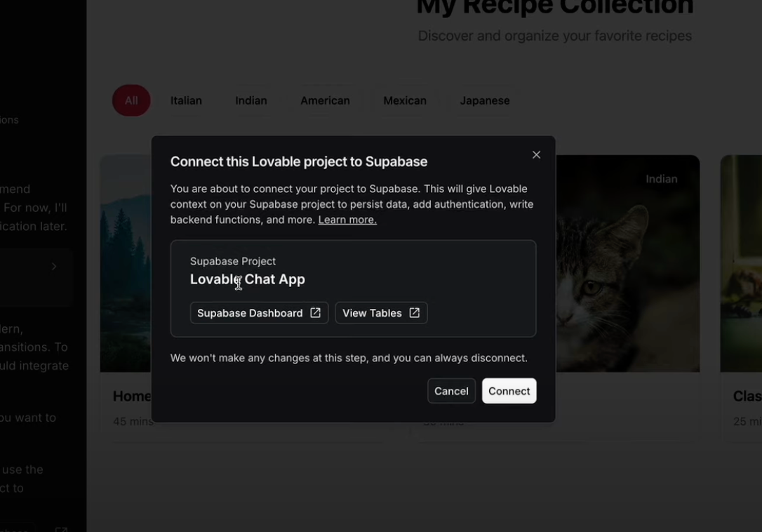The height and width of the screenshot is (532, 762).
Task: Close the Supabase connection dialog
Action: click(x=536, y=154)
